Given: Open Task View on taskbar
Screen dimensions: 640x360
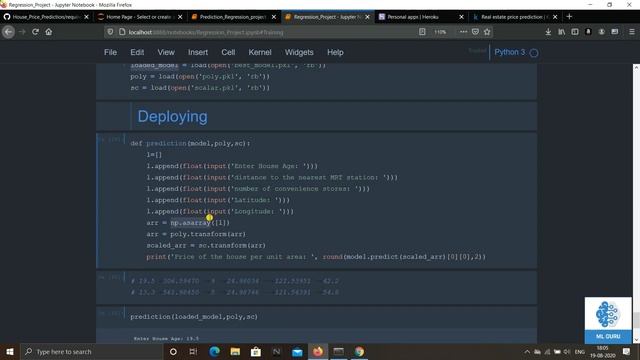Looking at the screenshot, I should [x=193, y=351].
